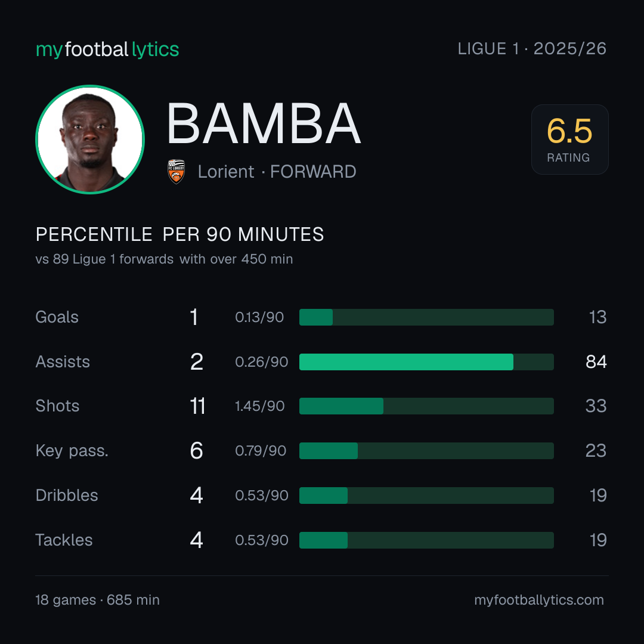Select the Lorient · FORWARD subtitle
The width and height of the screenshot is (644, 644).
pyautogui.click(x=277, y=172)
